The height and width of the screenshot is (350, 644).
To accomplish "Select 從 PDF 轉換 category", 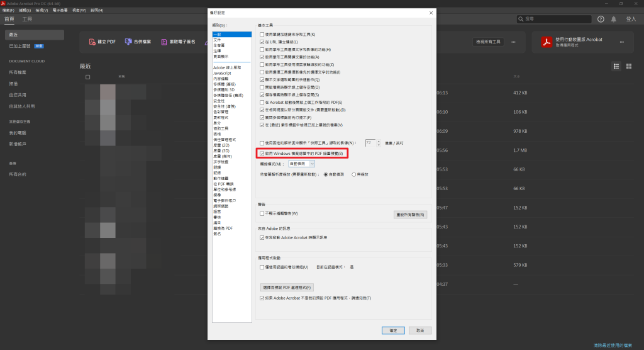I will tap(231, 184).
